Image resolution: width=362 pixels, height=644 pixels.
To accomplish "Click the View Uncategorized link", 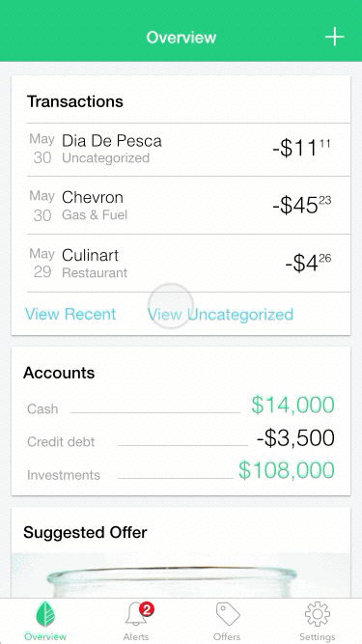I will [x=221, y=315].
